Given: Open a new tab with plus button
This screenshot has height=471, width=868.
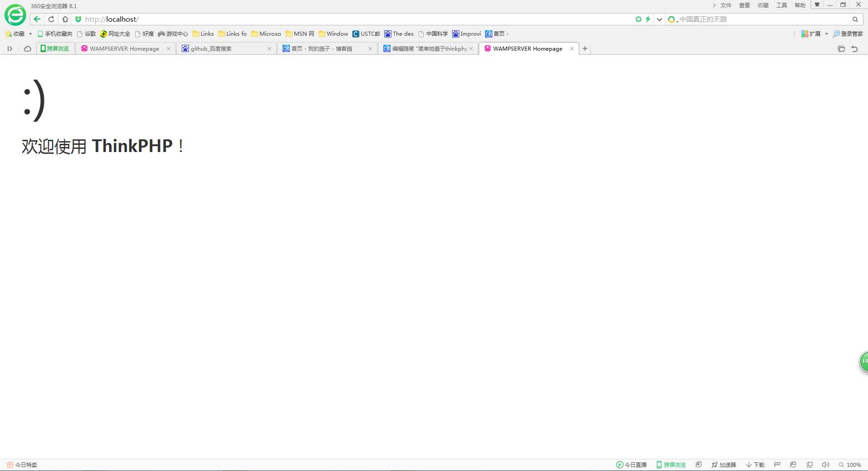Looking at the screenshot, I should pyautogui.click(x=585, y=49).
